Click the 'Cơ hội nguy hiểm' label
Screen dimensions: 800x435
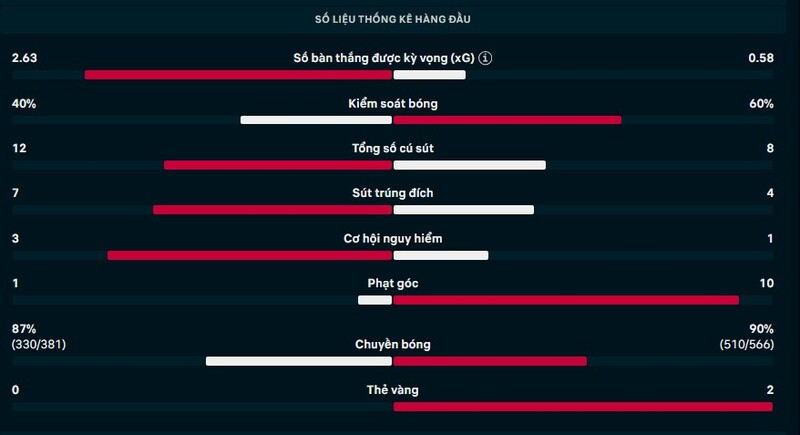click(393, 239)
